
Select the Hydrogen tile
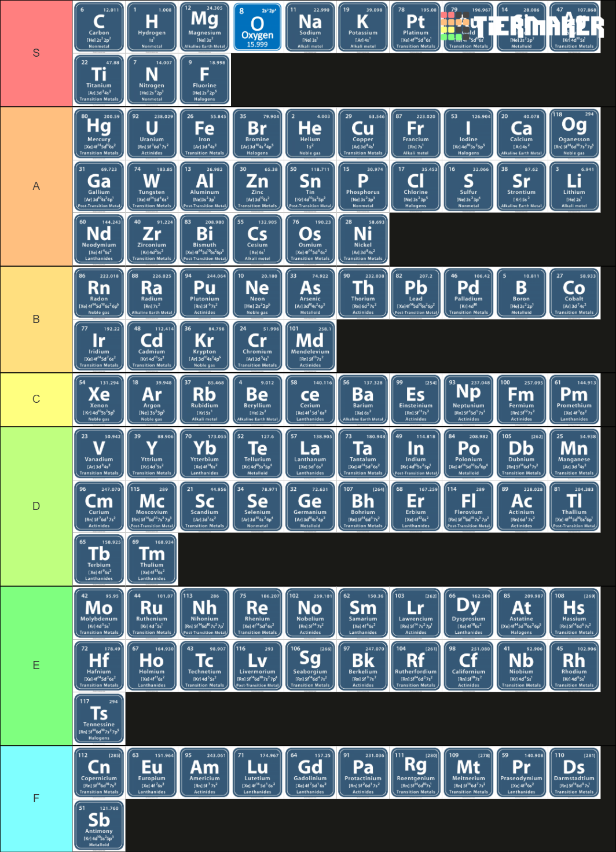[x=151, y=26]
